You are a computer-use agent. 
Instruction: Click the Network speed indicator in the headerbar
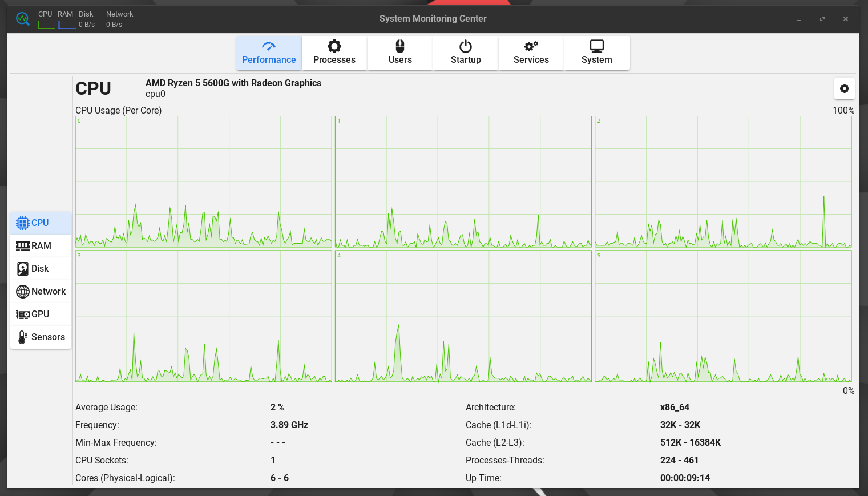pyautogui.click(x=114, y=25)
